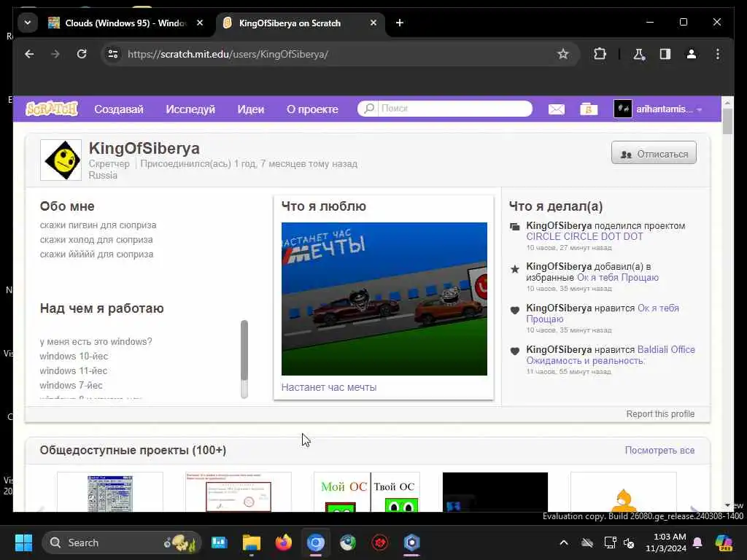
Task: Open the browser side panel icon
Action: (665, 54)
